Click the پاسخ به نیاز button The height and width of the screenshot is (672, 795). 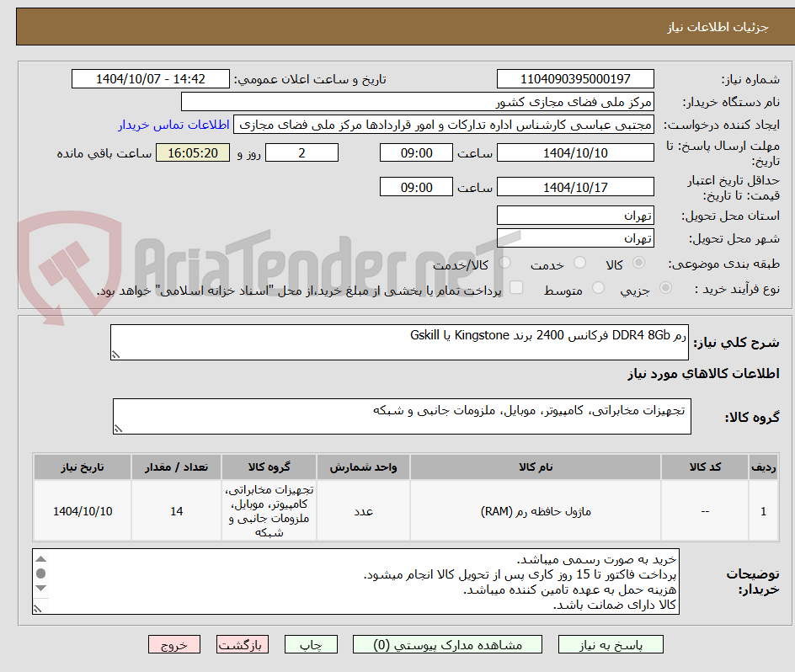tap(611, 644)
